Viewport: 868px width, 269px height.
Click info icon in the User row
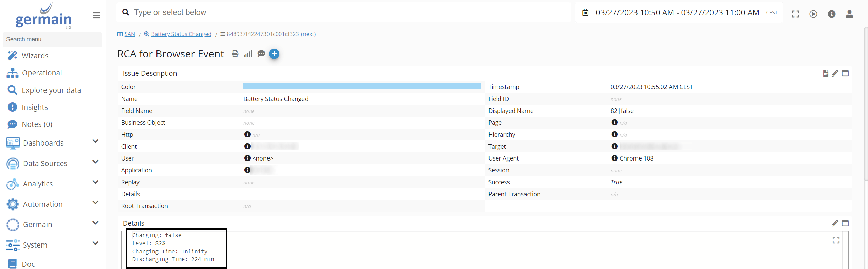pyautogui.click(x=247, y=158)
